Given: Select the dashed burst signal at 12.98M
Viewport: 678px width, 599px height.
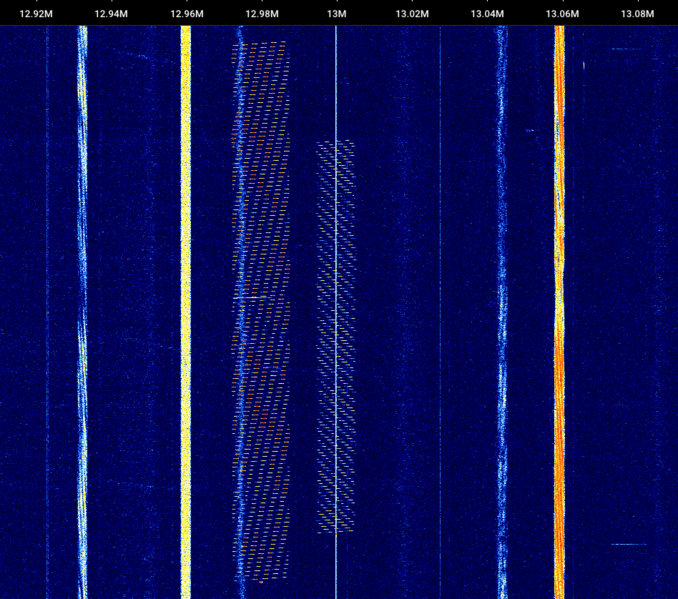Looking at the screenshot, I should (261, 311).
